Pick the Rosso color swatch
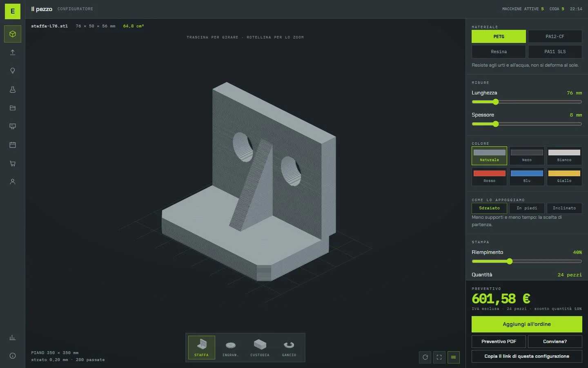This screenshot has height=368, width=588. point(489,177)
